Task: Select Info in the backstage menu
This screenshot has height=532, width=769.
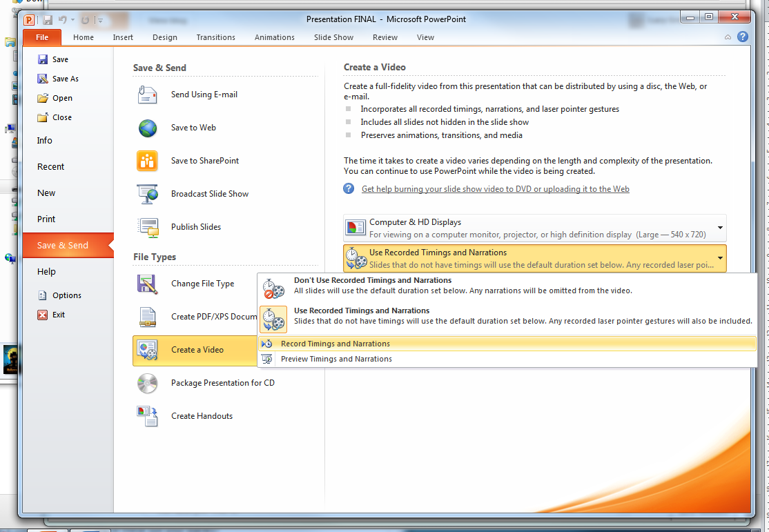Action: 68,141
